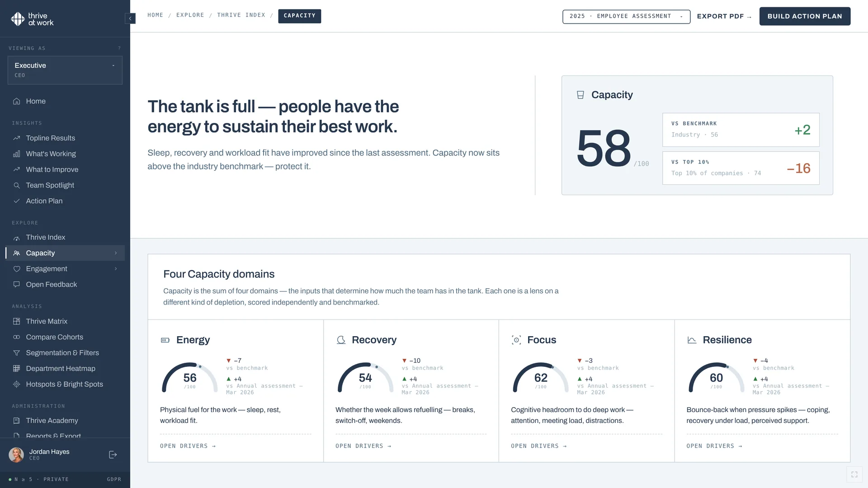Click the Energy score gauge showing 56
This screenshot has height=488, width=868.
pyautogui.click(x=190, y=378)
